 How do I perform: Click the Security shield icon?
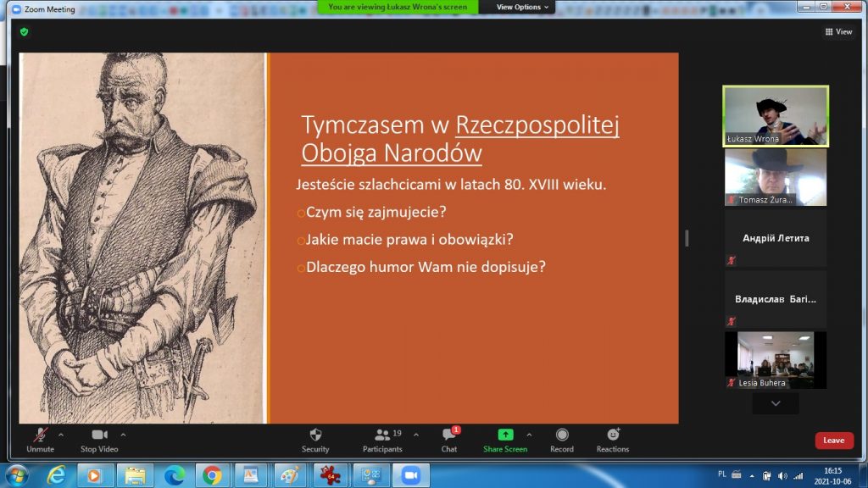coord(315,435)
